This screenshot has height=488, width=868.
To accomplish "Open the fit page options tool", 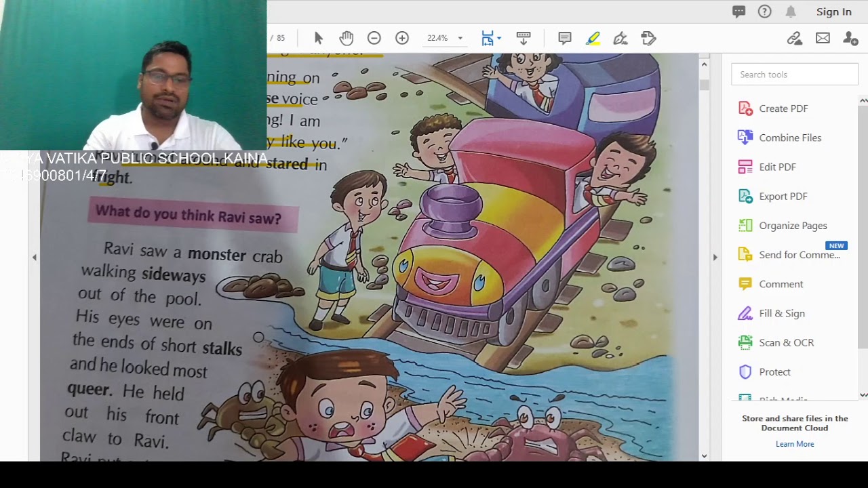I will point(491,39).
